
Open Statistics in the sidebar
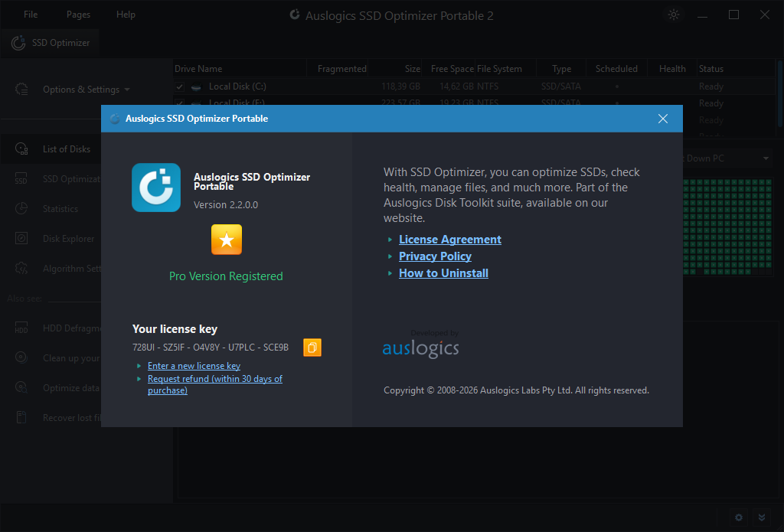(60, 208)
